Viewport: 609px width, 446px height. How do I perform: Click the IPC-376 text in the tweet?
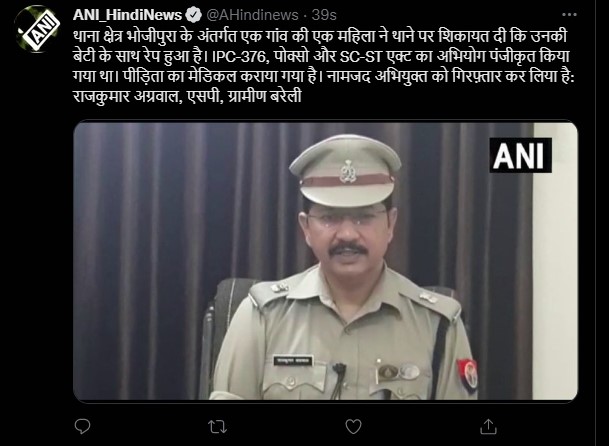tap(241, 57)
